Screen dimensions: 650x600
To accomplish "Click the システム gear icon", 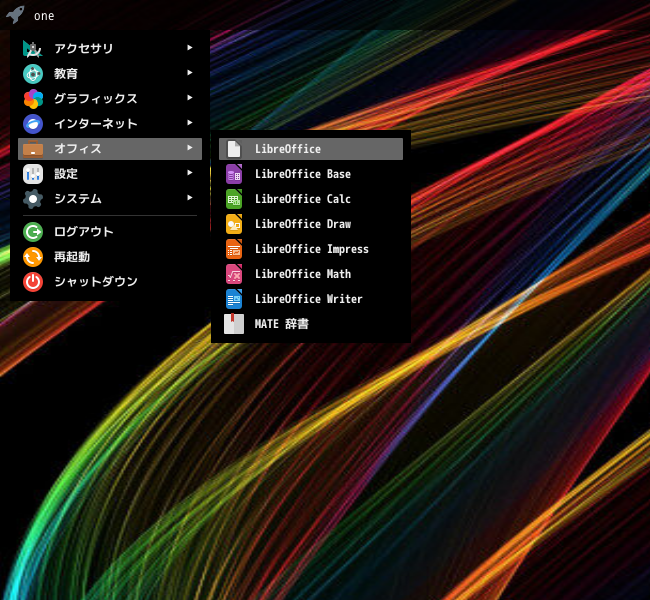I will point(33,199).
